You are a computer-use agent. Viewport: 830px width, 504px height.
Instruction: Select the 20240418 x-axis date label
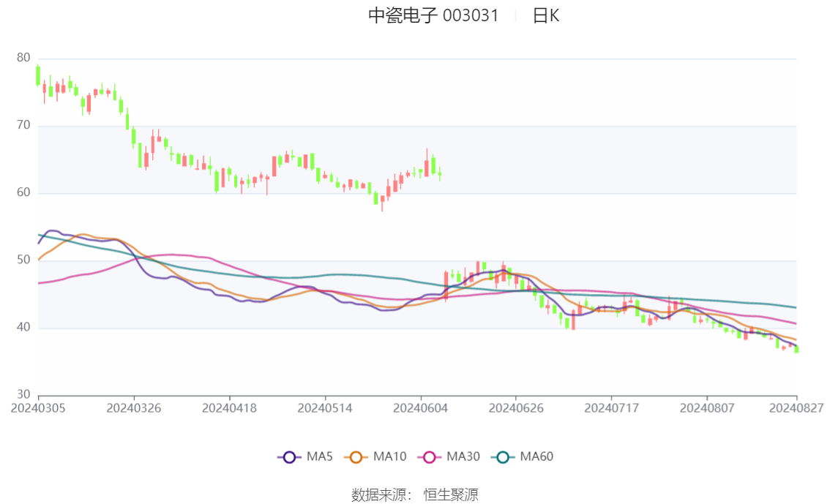click(229, 408)
